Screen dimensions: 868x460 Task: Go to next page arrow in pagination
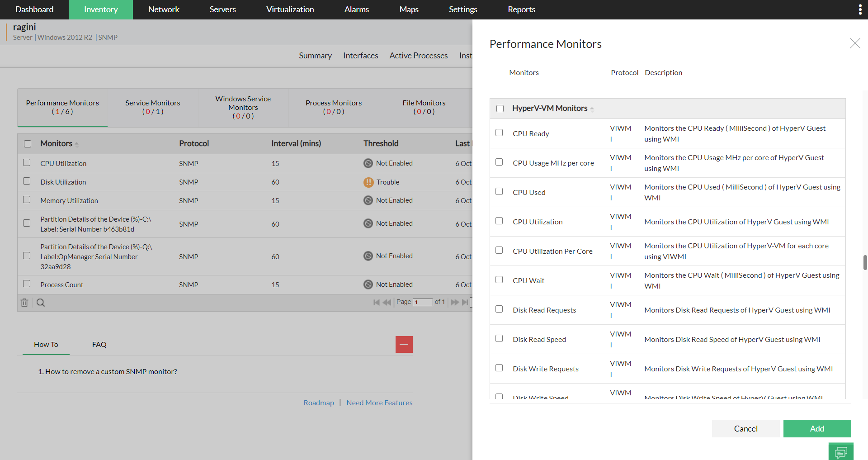click(x=454, y=302)
